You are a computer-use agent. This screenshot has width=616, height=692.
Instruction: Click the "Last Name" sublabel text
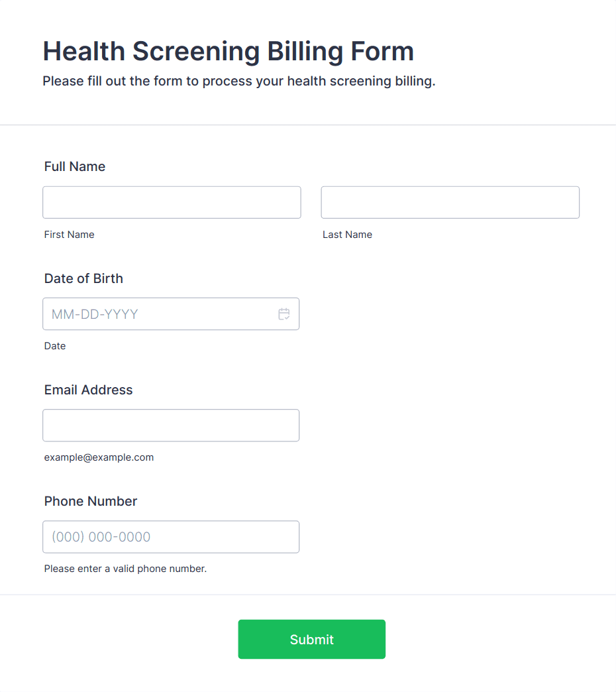point(347,235)
